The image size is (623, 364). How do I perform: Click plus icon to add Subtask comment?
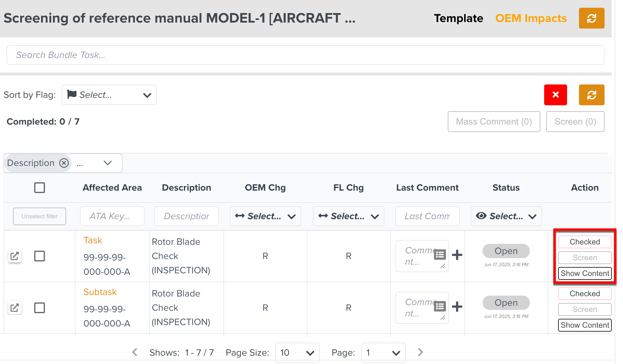pyautogui.click(x=457, y=307)
